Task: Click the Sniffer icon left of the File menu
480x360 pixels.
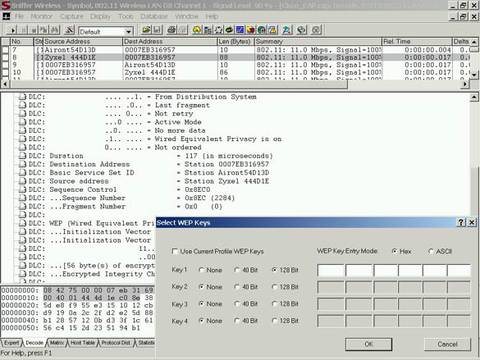Action: pos(6,16)
